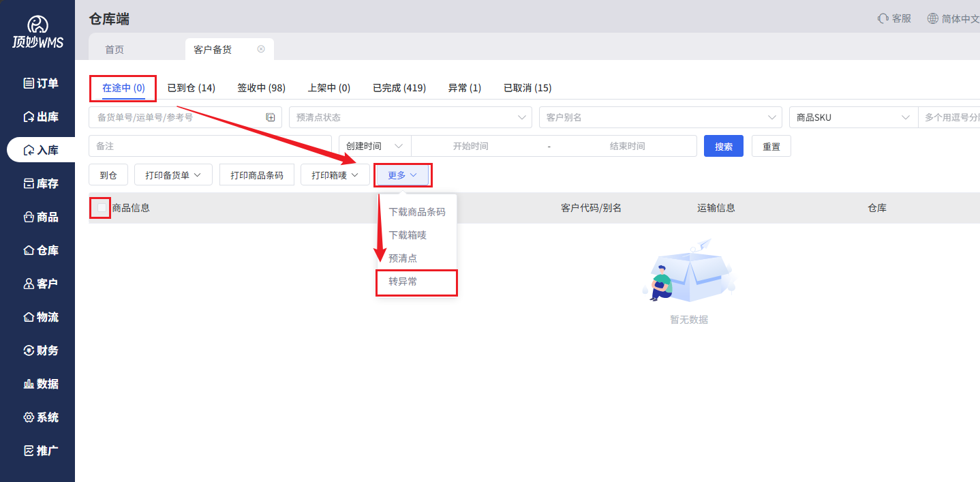Click the 到仓 button
The image size is (980, 482).
pyautogui.click(x=108, y=175)
